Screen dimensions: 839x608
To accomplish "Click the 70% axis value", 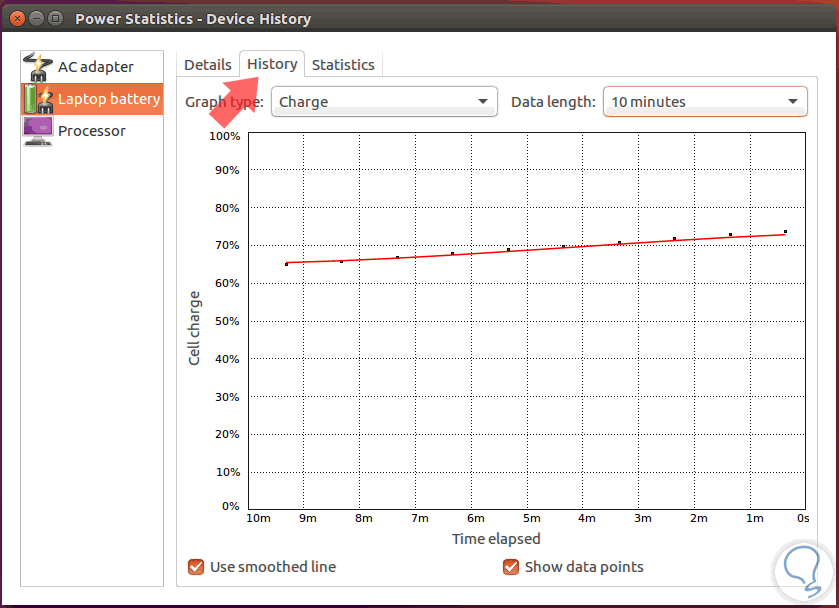I will point(227,245).
